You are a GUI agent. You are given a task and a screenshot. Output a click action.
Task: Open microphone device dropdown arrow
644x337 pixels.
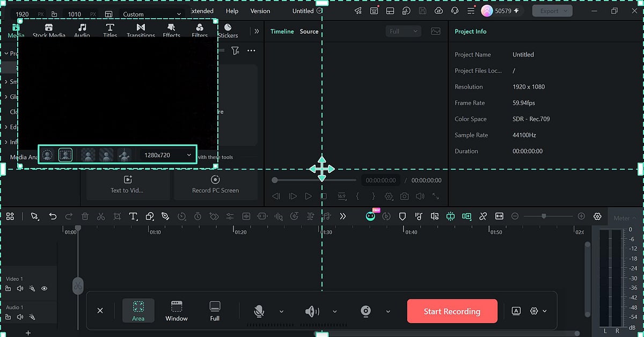pos(281,311)
